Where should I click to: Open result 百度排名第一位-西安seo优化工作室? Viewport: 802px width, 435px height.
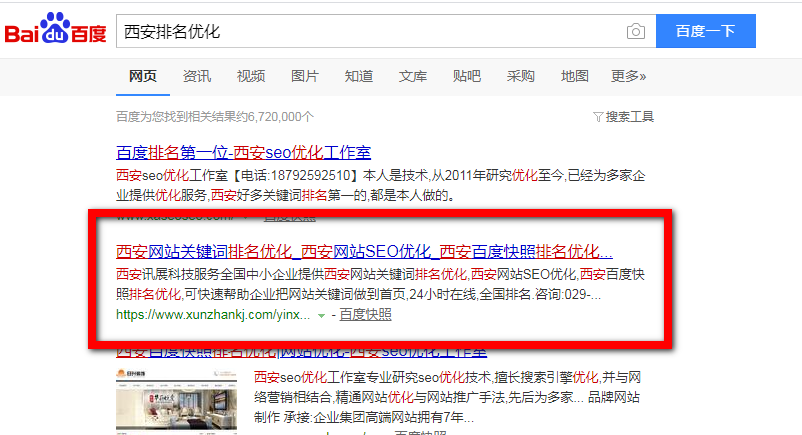coord(243,152)
